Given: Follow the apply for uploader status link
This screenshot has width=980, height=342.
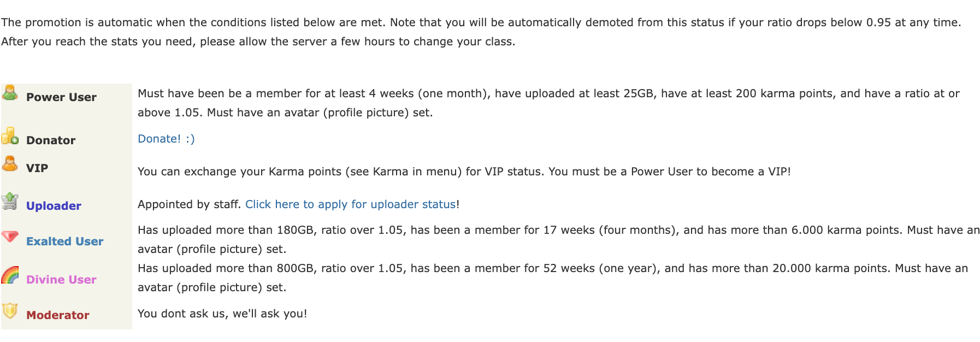Looking at the screenshot, I should [x=350, y=204].
